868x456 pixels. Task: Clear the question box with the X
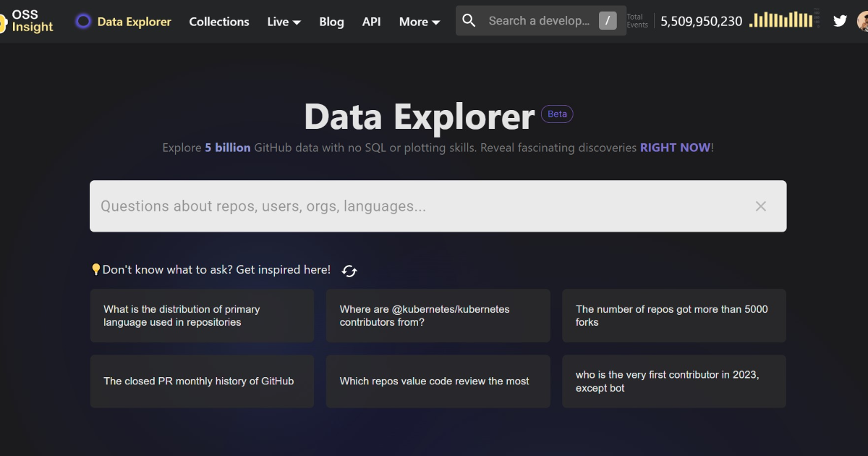pos(761,206)
